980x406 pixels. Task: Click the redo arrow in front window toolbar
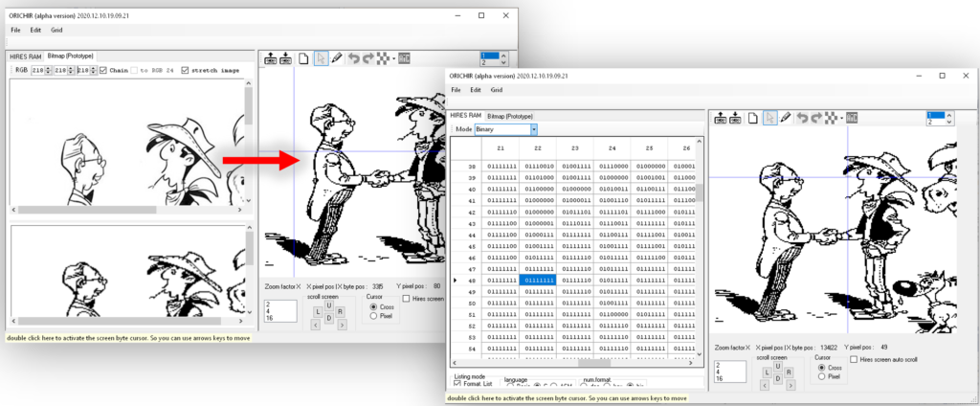click(x=816, y=117)
